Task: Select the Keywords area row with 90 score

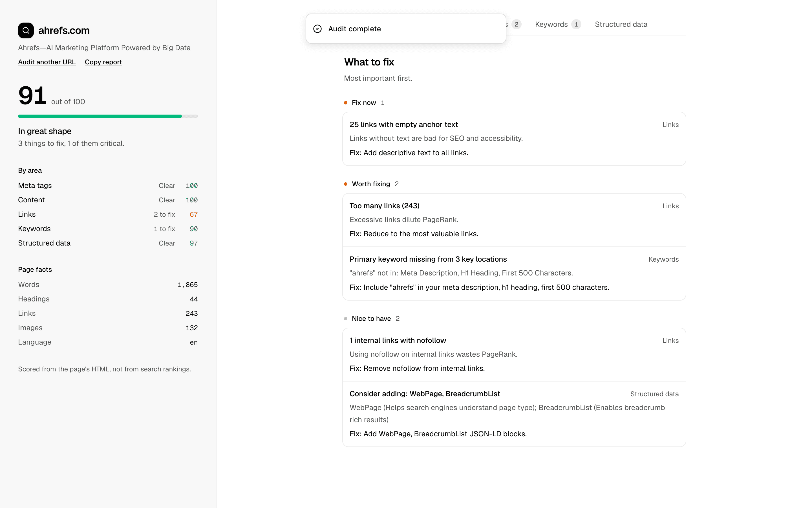Action: 108,229
